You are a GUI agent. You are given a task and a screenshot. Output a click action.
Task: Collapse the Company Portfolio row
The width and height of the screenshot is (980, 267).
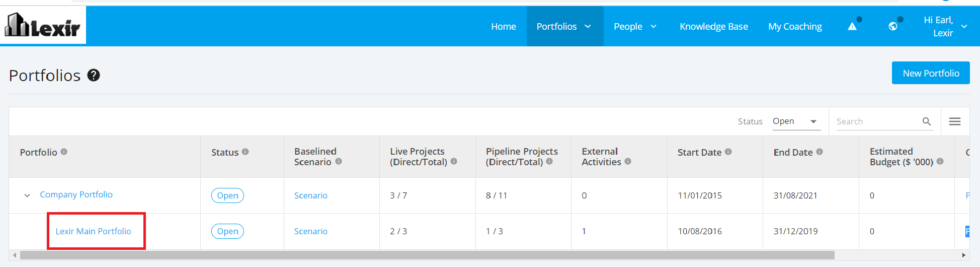[x=27, y=195]
